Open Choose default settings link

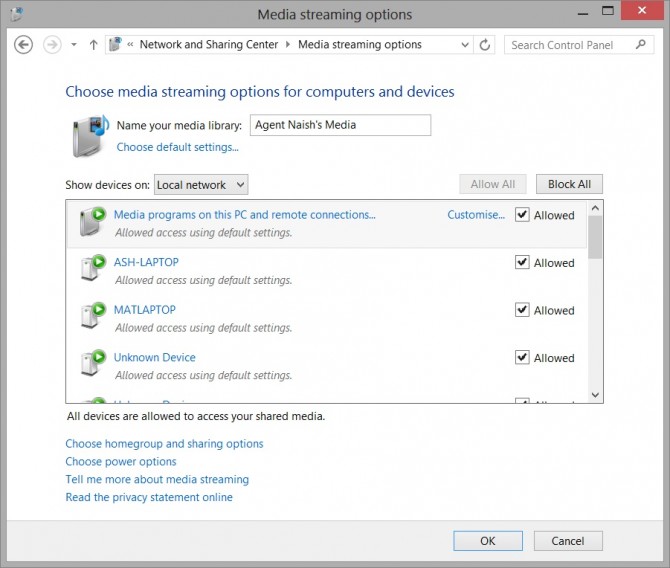click(x=177, y=147)
